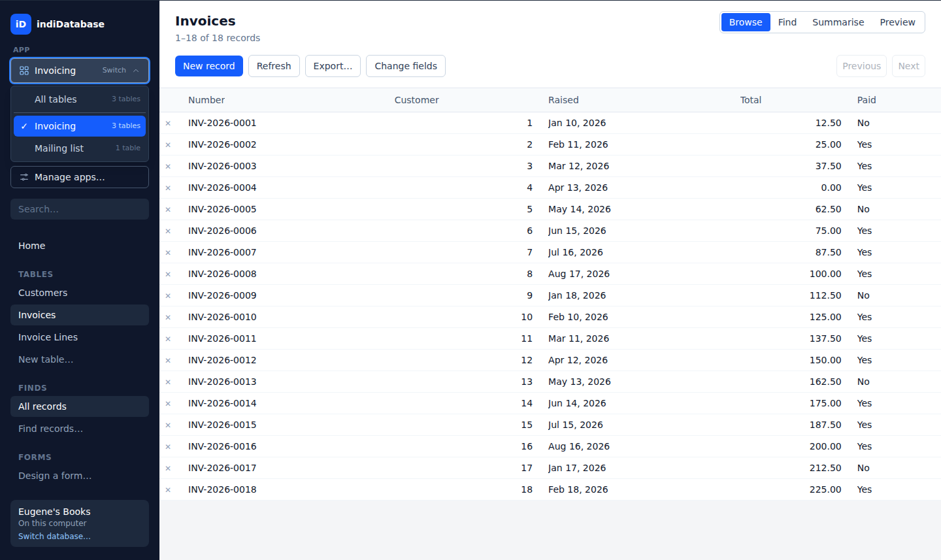Choose All tables in the app list

(x=80, y=99)
